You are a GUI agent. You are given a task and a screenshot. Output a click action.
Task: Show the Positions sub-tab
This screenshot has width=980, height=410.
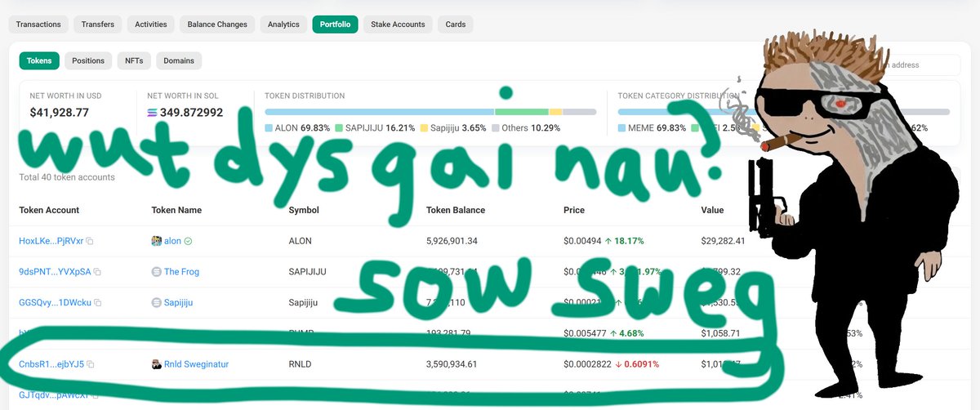(88, 60)
